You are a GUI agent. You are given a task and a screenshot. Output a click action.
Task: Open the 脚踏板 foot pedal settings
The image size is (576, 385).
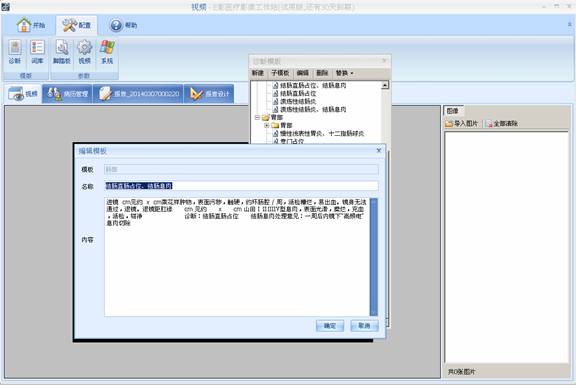click(x=62, y=52)
